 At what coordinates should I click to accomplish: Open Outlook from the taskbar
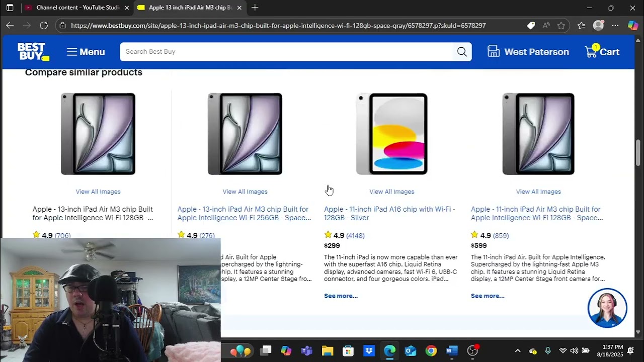tap(410, 350)
